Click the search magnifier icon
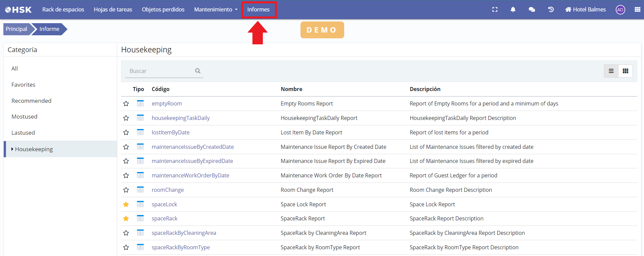This screenshot has width=644, height=256. 198,71
